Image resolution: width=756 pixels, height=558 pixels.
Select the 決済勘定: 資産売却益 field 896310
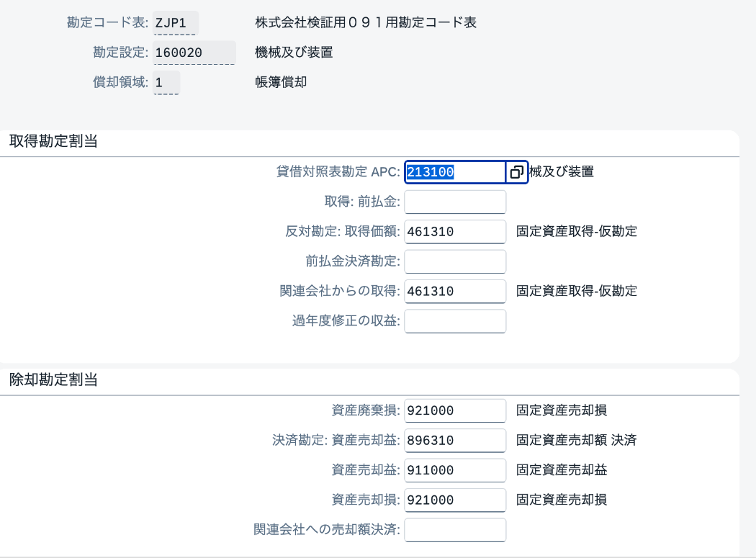pyautogui.click(x=455, y=441)
